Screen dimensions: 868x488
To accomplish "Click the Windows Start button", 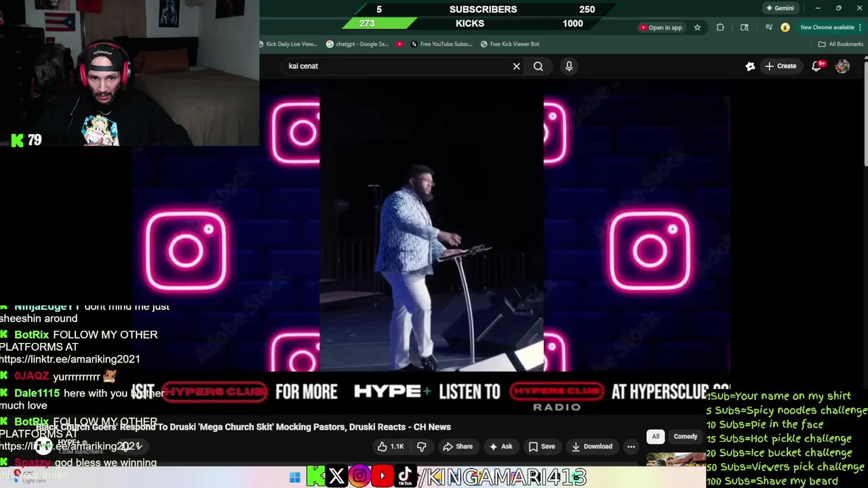I will pos(294,478).
